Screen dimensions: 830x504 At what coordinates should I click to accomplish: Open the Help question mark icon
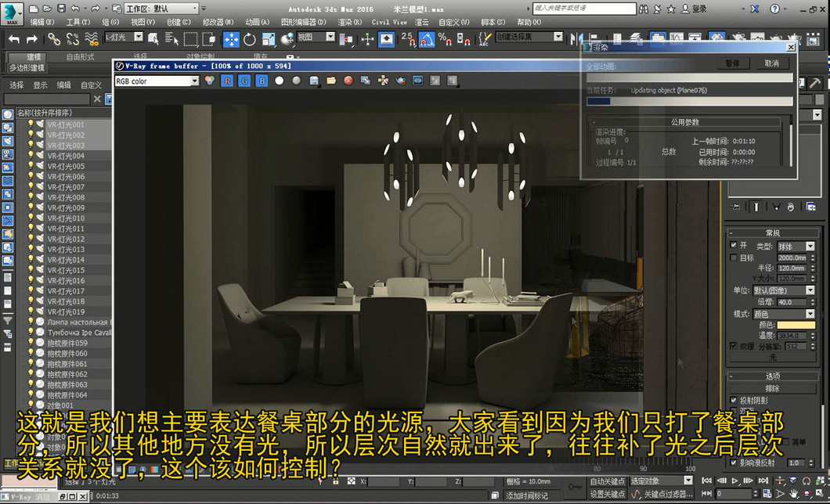[774, 9]
